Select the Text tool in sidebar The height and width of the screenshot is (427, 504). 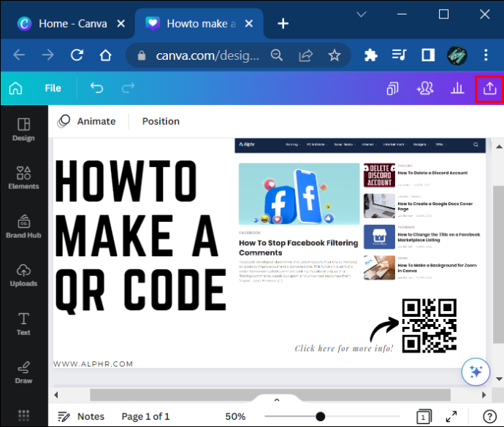point(23,324)
